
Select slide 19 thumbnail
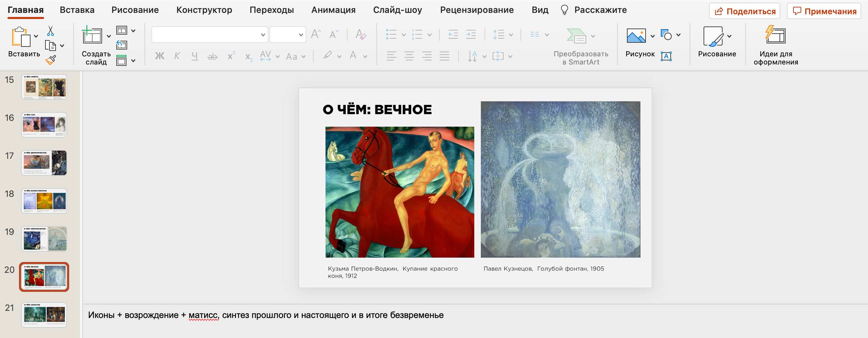44,239
